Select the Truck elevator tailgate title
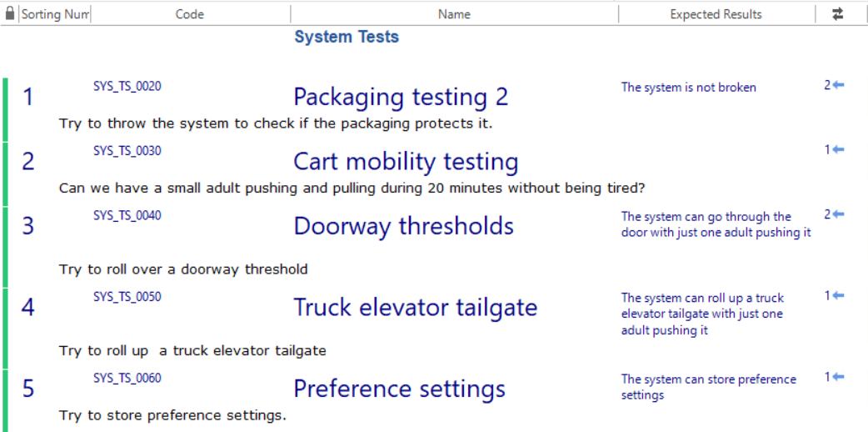 point(415,307)
